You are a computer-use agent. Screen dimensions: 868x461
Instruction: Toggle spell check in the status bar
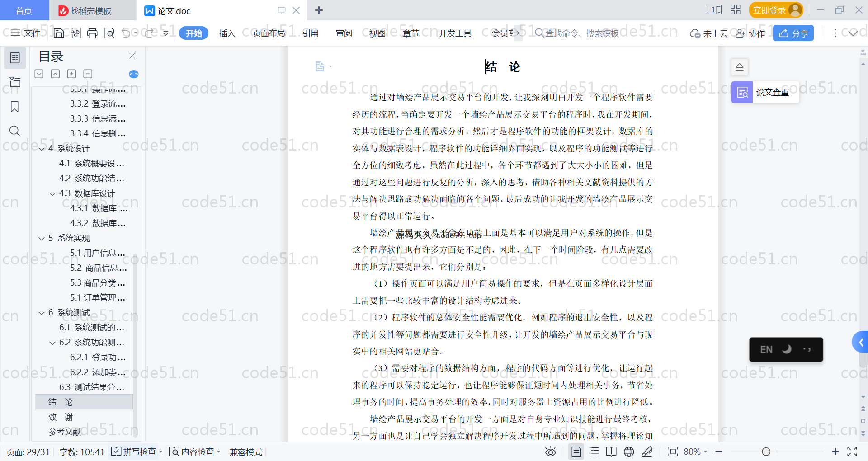pos(134,452)
